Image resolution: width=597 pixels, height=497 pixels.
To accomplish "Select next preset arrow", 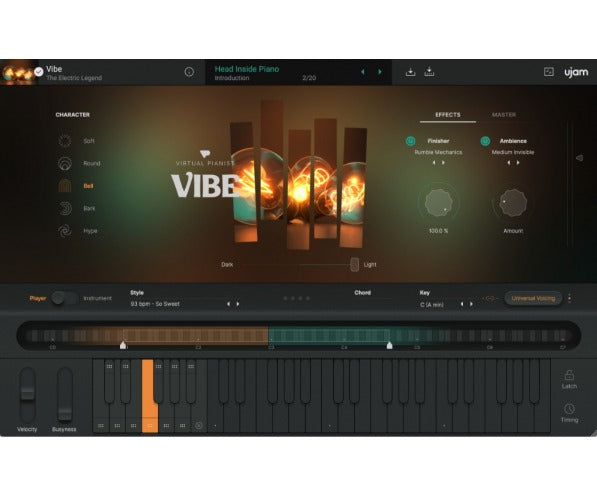I will click(x=380, y=72).
